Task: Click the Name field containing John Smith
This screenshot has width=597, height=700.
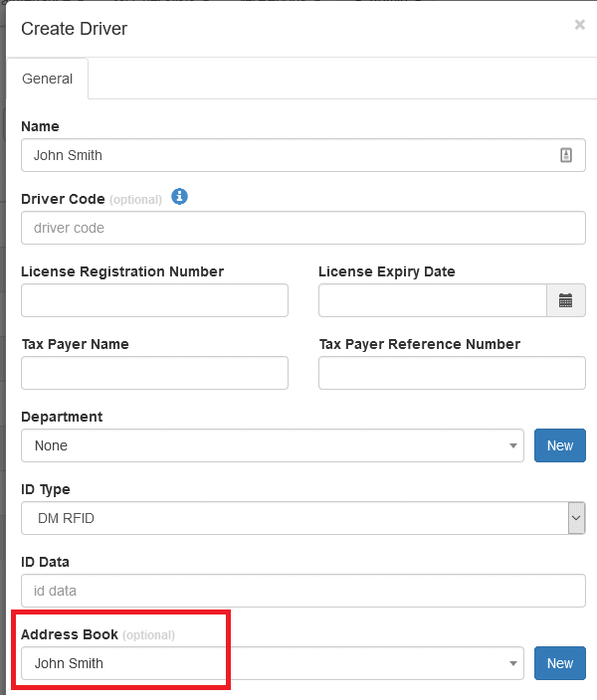Action: click(289, 155)
